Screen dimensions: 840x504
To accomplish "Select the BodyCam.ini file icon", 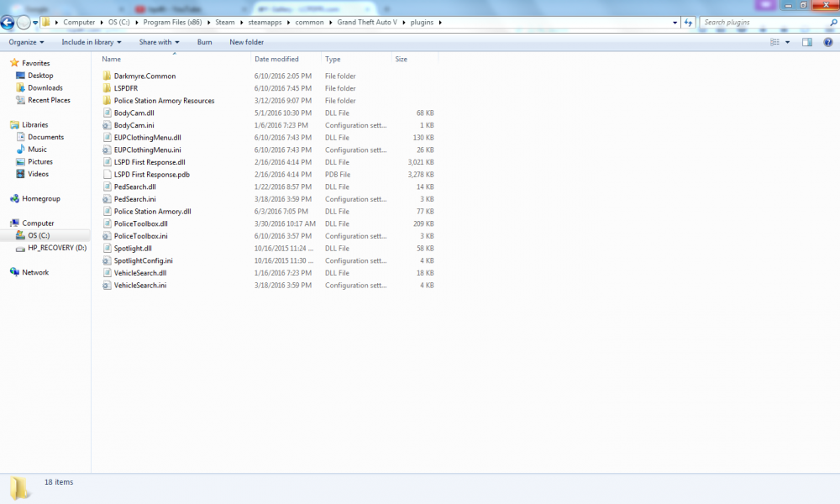I will 107,125.
